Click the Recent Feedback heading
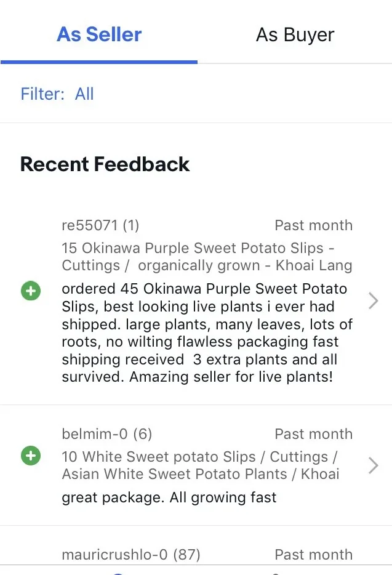The image size is (392, 575). [105, 164]
